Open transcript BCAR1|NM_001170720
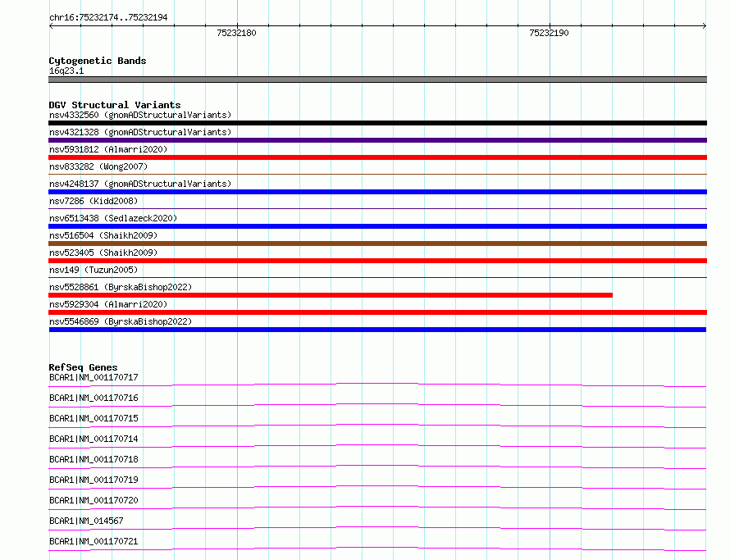This screenshot has width=730, height=560. (x=94, y=500)
